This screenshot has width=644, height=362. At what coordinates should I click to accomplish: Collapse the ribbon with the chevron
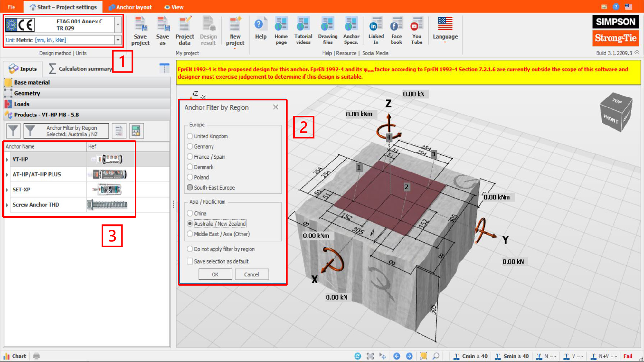[637, 52]
